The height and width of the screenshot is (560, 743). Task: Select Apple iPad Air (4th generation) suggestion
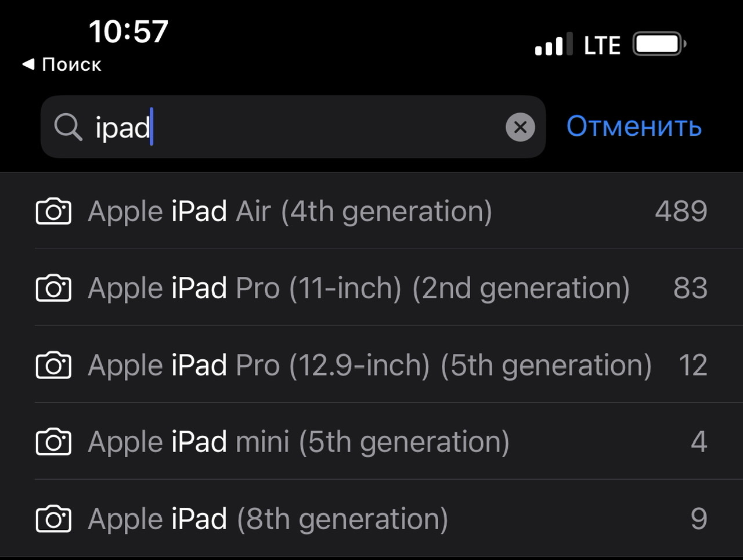[290, 211]
